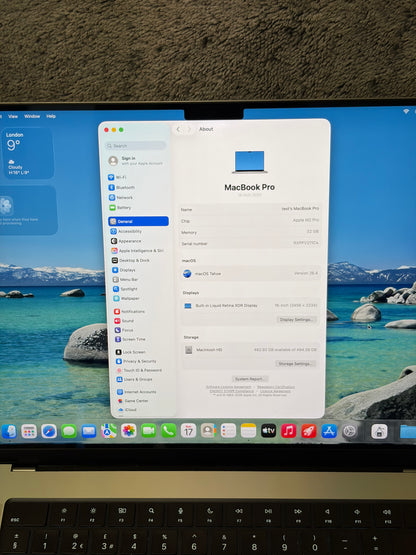Click the Display Settings… button

(x=296, y=320)
